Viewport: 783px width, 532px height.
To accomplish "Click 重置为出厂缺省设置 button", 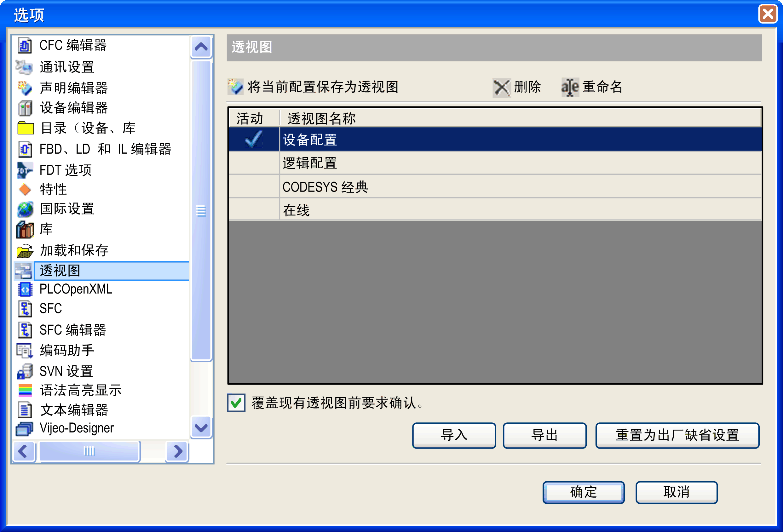I will tap(677, 435).
